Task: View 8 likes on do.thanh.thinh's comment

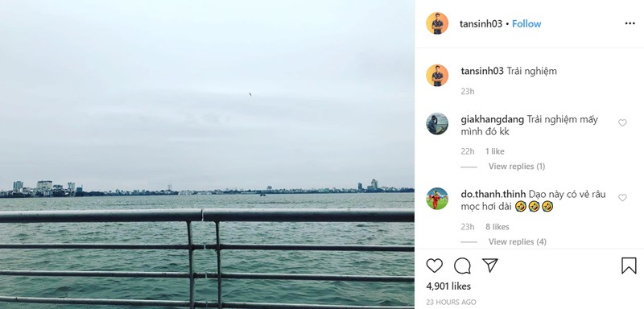Action: pyautogui.click(x=497, y=226)
